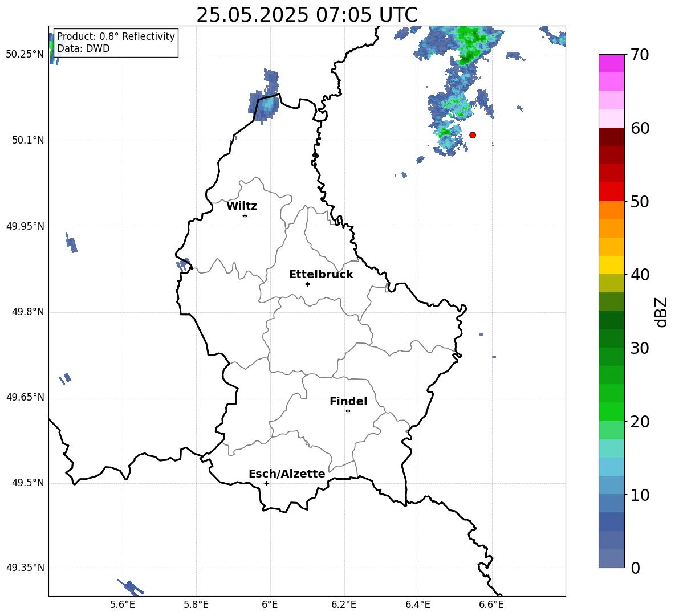Viewport: 675px width, 616px height.
Task: Click the 5.8°E longitude label
Action: [x=196, y=605]
